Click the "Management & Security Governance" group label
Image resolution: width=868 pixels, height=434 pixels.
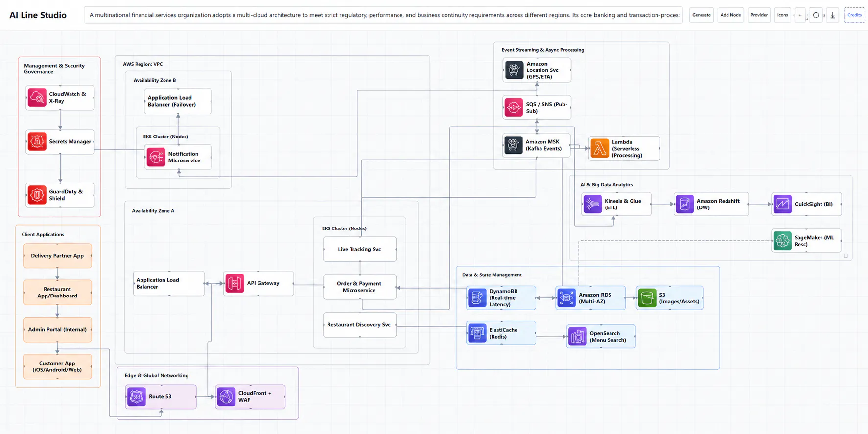point(54,69)
